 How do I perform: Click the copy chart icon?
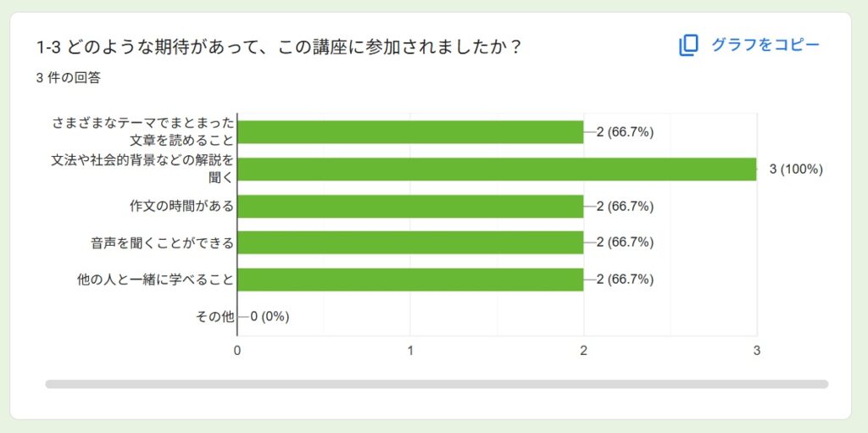687,46
